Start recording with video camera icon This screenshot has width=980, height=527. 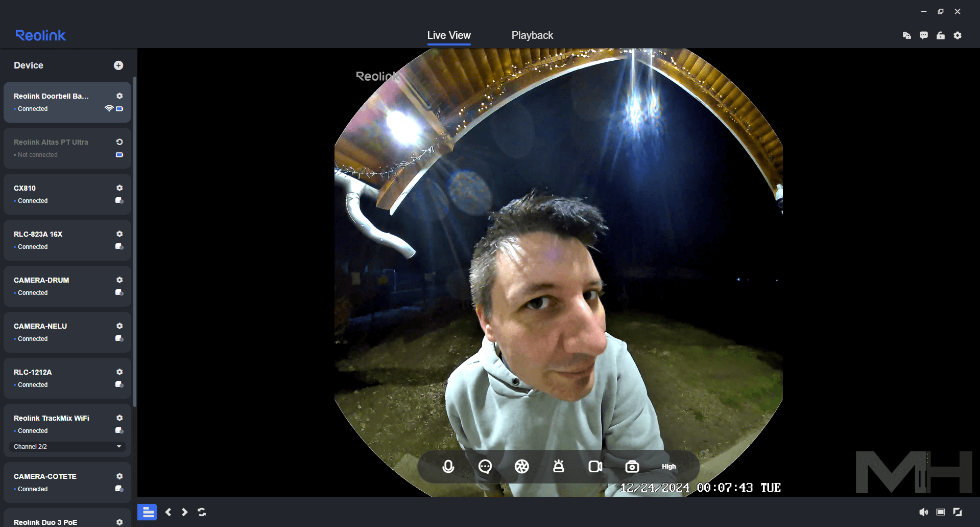click(x=595, y=467)
